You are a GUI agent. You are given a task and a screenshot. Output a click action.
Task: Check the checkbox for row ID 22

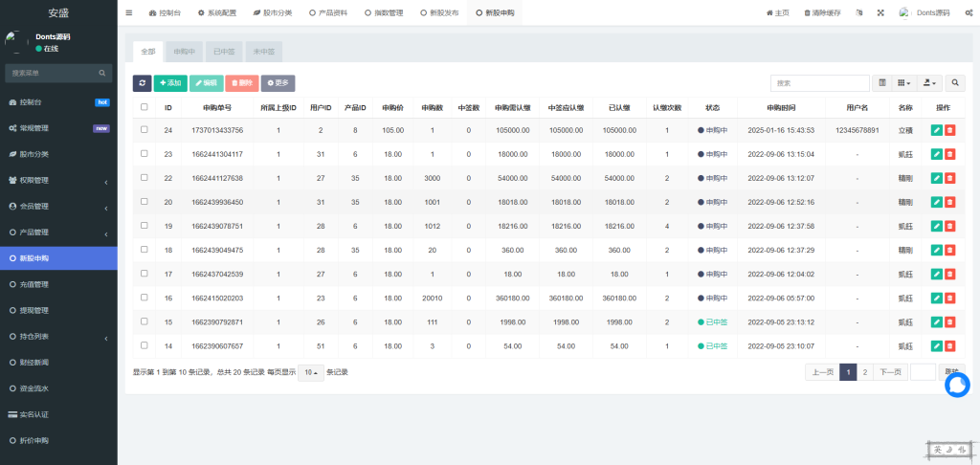[145, 178]
